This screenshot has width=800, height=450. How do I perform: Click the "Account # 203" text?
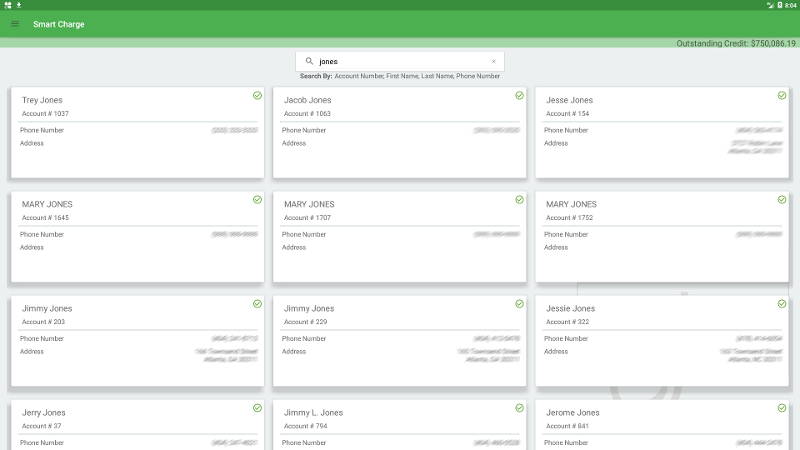click(43, 322)
